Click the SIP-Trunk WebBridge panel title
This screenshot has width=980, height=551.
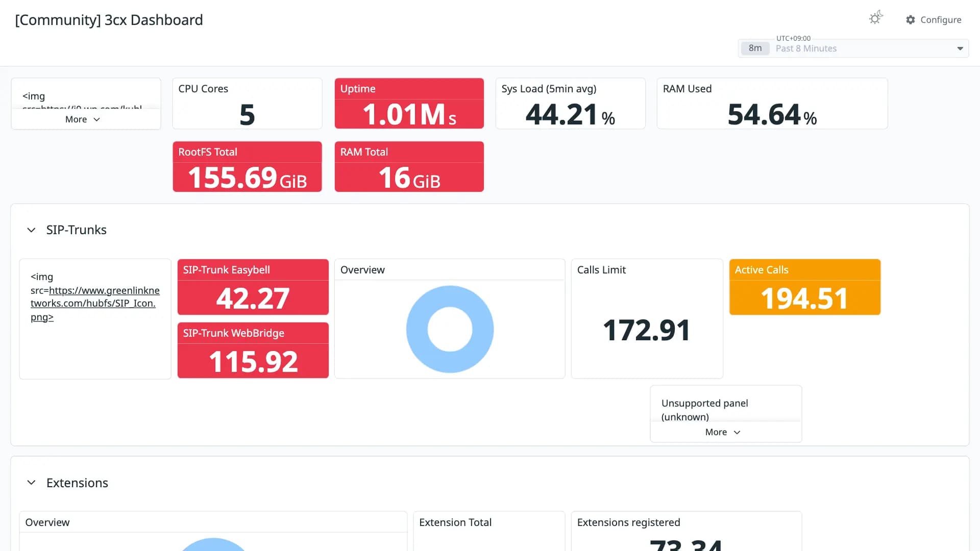click(x=234, y=333)
